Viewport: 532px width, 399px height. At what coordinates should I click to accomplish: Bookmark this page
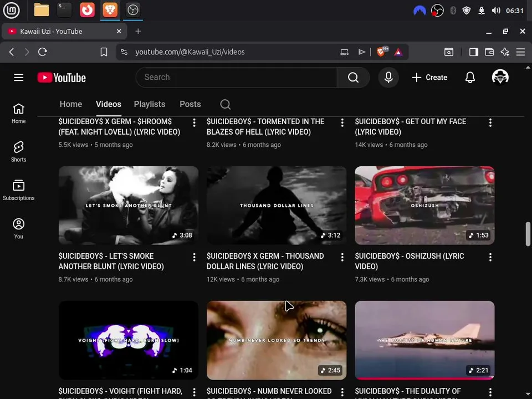pyautogui.click(x=104, y=52)
